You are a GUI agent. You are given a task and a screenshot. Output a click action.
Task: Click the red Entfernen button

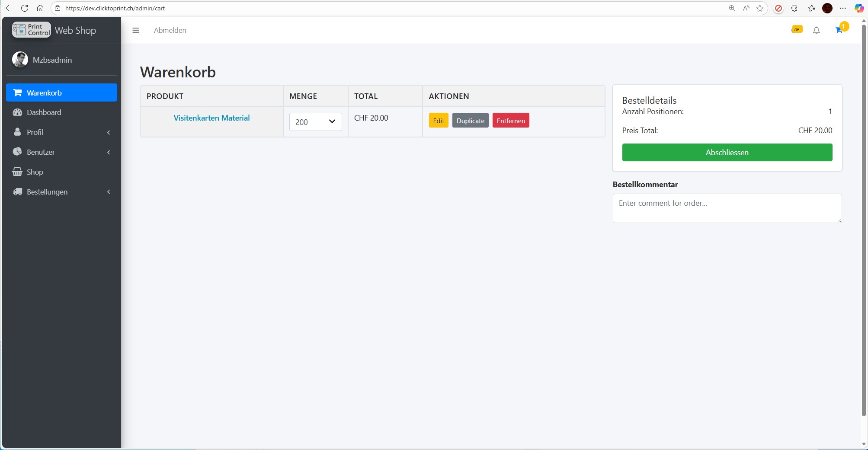point(510,121)
